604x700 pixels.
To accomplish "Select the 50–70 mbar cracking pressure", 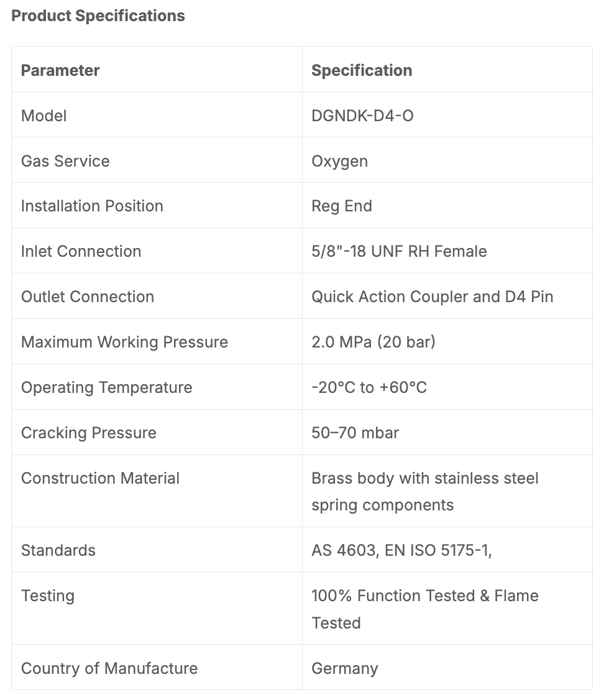I will pos(355,433).
